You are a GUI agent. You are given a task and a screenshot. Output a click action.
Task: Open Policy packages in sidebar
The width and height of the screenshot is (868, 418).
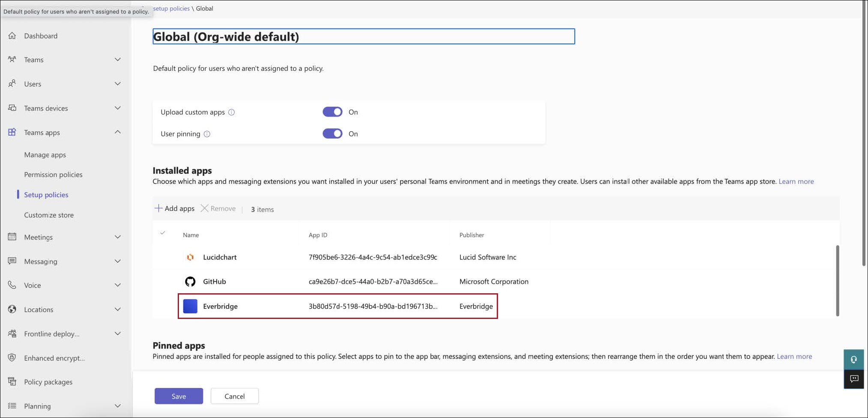(48, 382)
